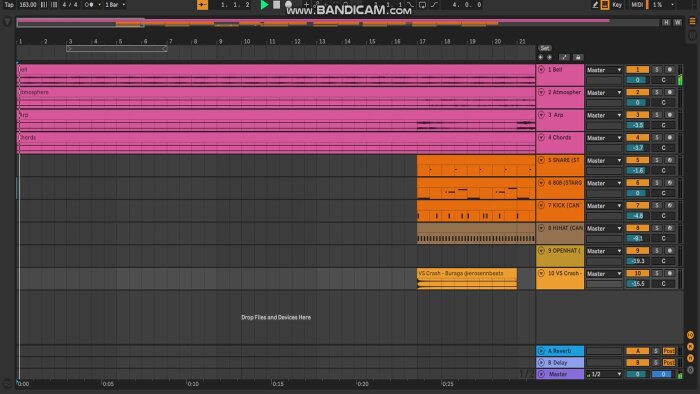
Task: Edit the 4 / 4 time signature
Action: [x=70, y=5]
